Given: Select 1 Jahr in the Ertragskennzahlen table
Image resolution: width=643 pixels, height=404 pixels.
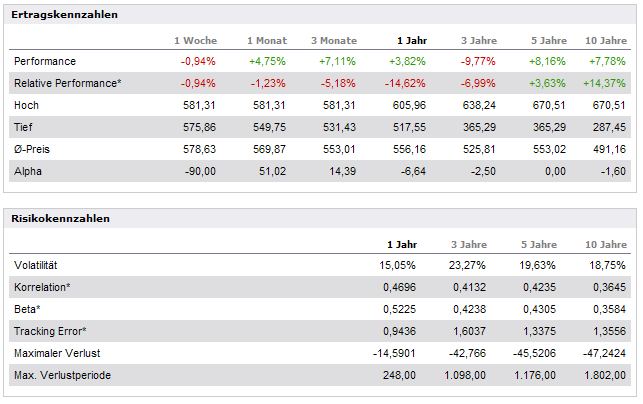Looking at the screenshot, I should [412, 40].
